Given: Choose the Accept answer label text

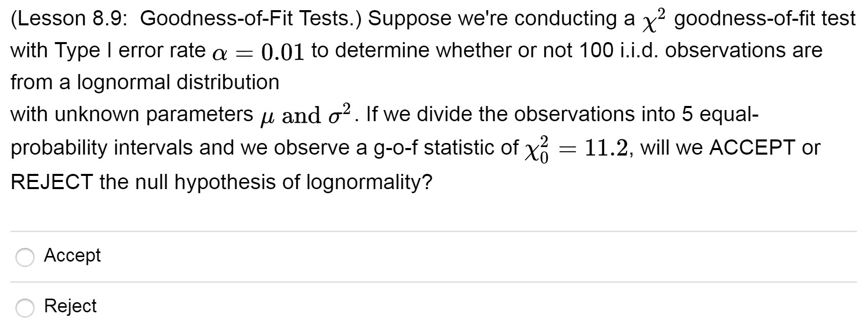Looking at the screenshot, I should [x=72, y=255].
